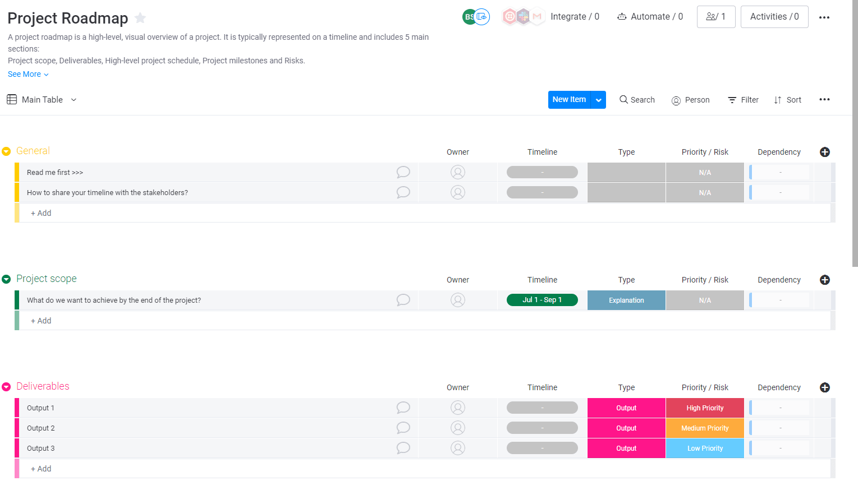858x504 pixels.
Task: Click the Gmail integration icon
Action: click(x=537, y=17)
